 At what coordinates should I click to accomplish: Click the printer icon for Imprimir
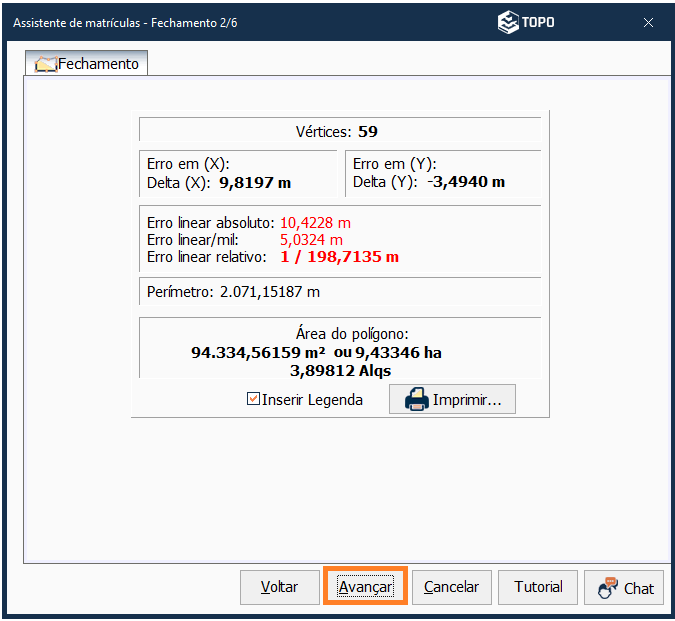pos(416,400)
